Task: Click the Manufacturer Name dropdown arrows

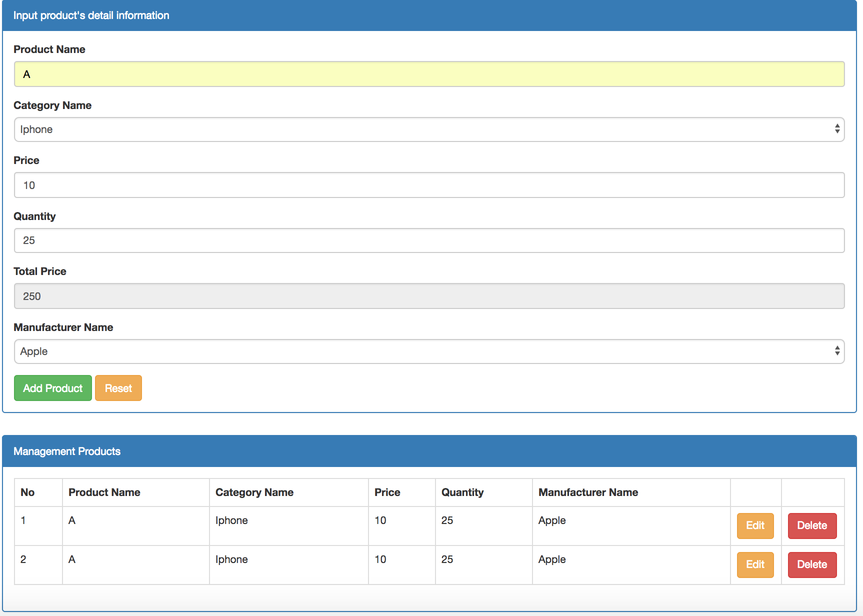Action: tap(836, 351)
